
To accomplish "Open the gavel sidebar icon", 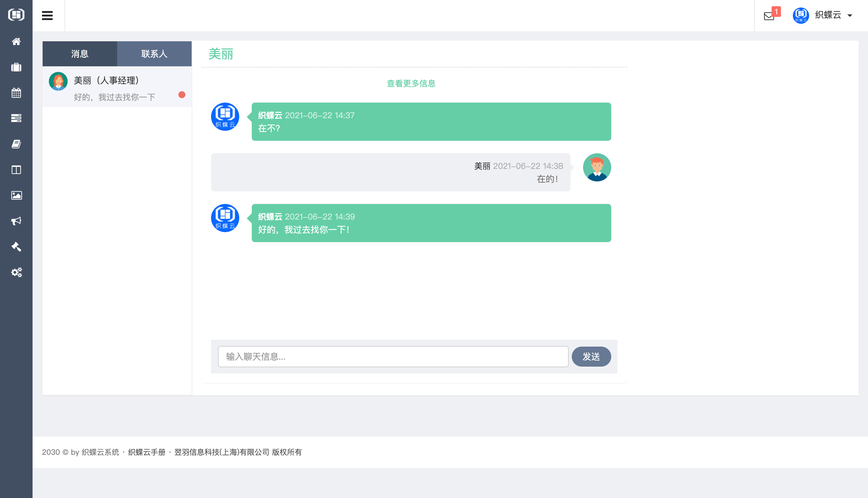I will pos(16,246).
